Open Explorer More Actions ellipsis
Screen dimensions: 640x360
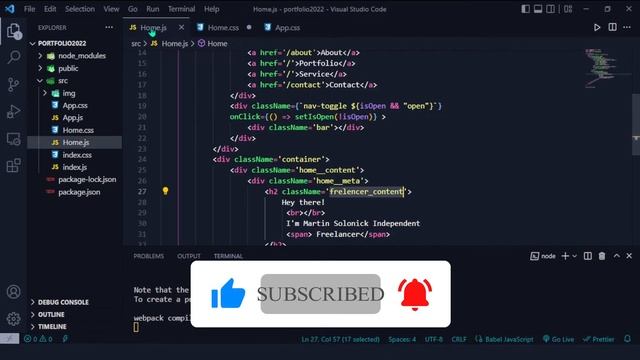point(109,27)
